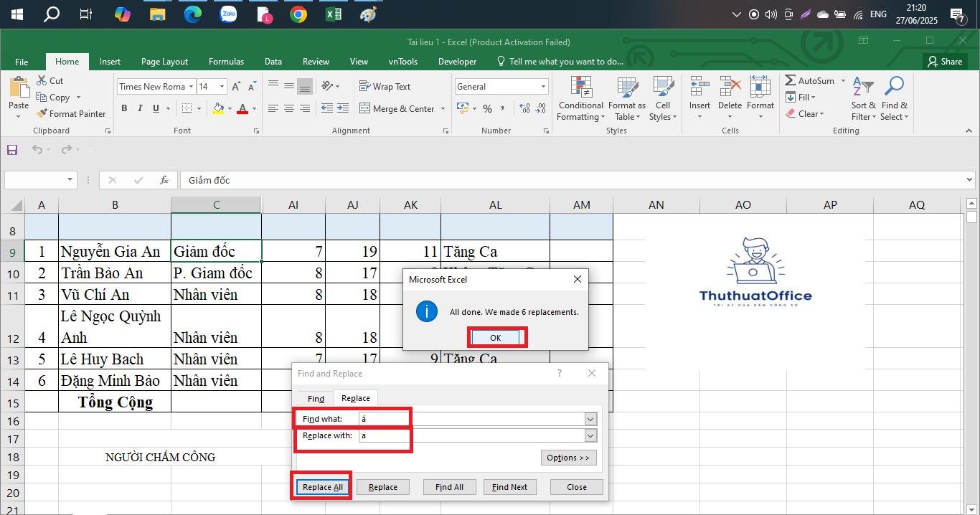980x515 pixels.
Task: Open Conditional Formatting menu
Action: (580, 99)
